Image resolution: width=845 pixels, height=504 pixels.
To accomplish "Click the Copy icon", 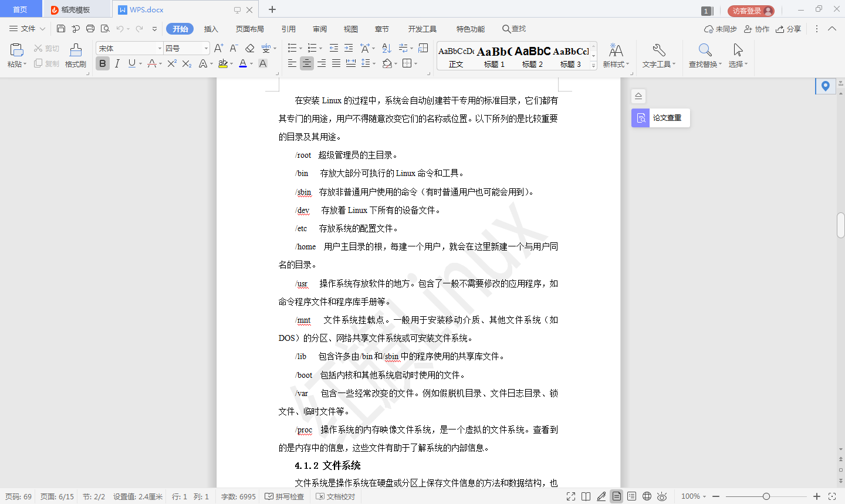I will (x=38, y=63).
